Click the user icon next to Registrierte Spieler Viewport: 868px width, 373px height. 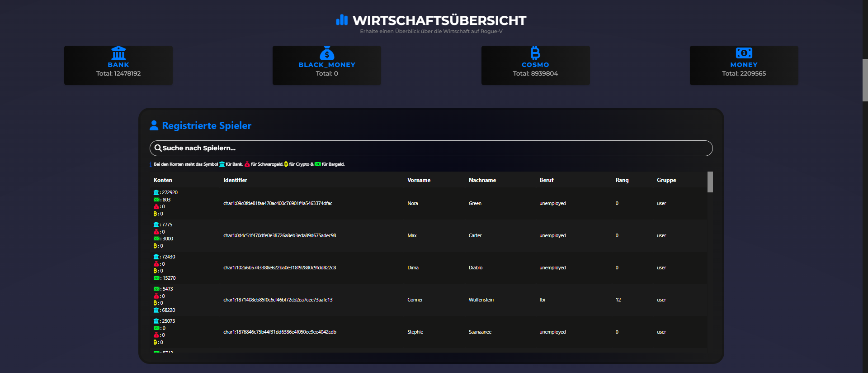tap(154, 125)
